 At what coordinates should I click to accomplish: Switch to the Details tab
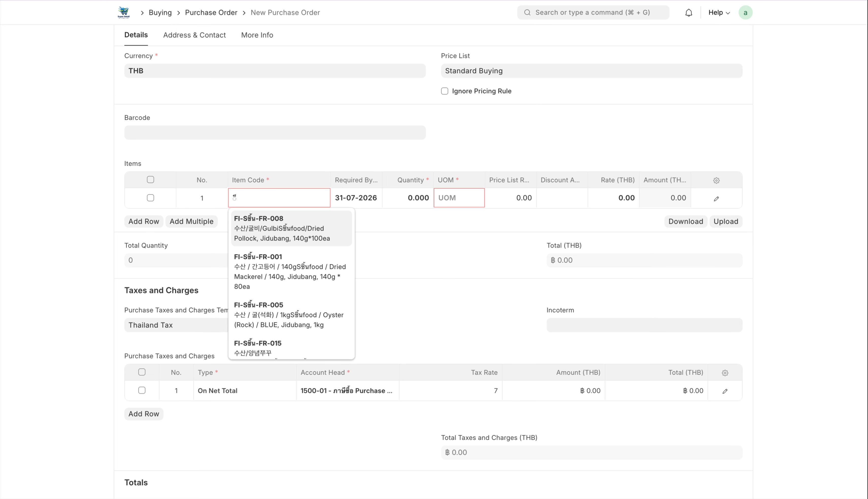(136, 35)
